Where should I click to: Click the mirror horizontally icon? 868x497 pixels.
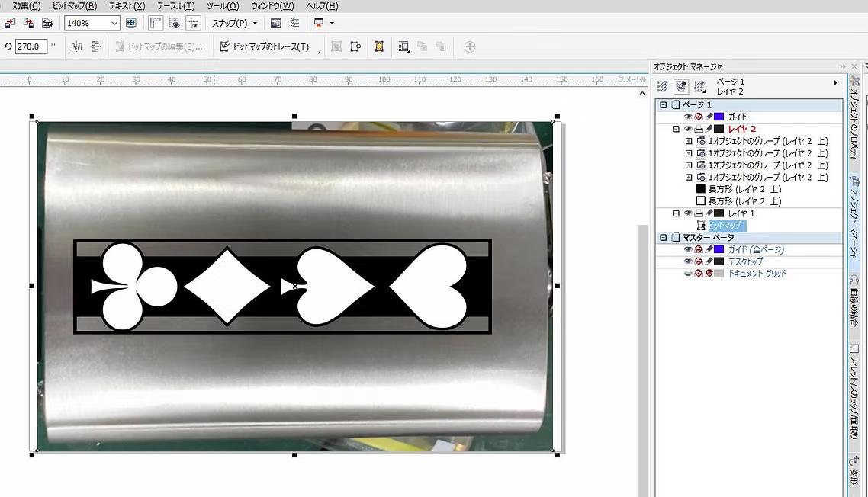click(x=76, y=46)
